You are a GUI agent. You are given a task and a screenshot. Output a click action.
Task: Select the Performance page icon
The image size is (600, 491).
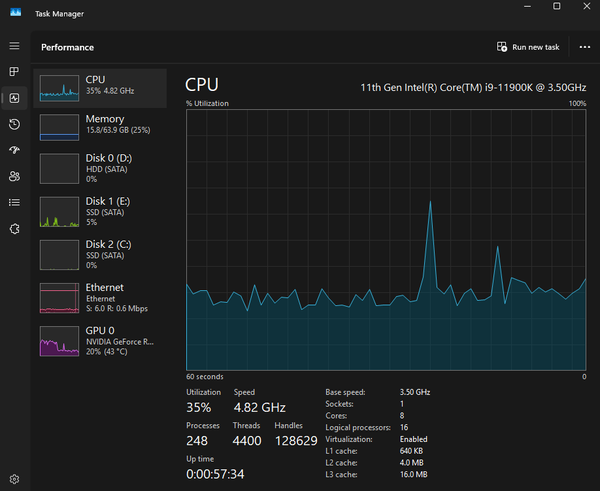click(14, 98)
